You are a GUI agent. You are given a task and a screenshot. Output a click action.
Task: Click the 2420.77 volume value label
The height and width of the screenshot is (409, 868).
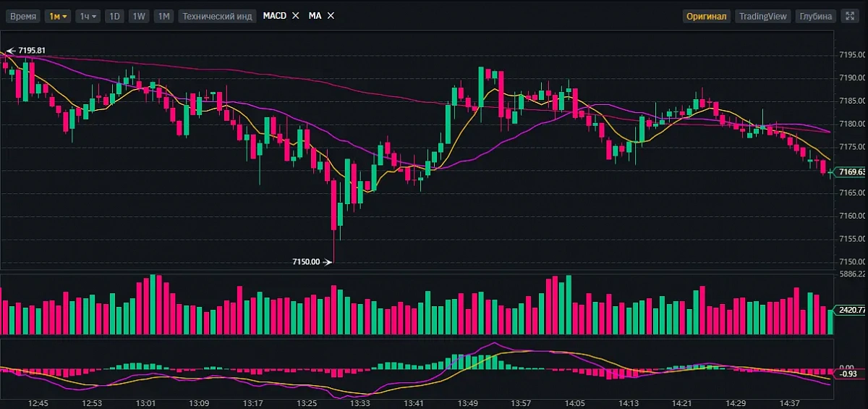tap(851, 310)
